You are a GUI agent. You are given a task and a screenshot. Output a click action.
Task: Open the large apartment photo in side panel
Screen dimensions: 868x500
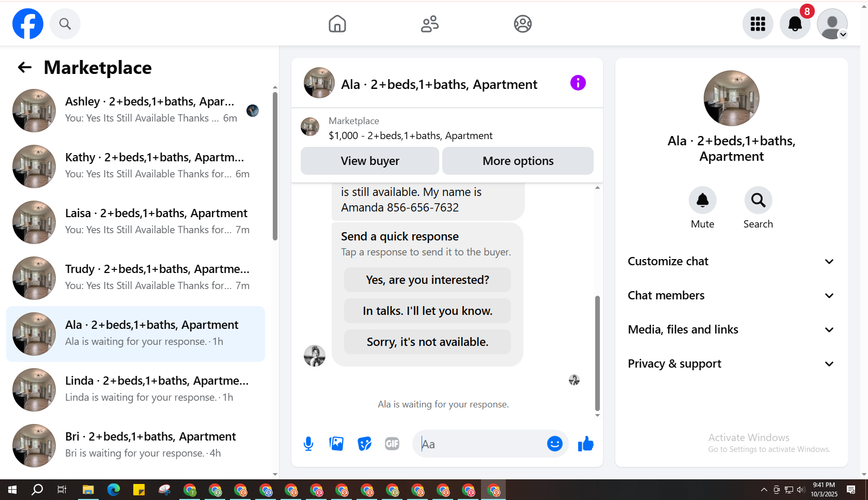point(732,98)
